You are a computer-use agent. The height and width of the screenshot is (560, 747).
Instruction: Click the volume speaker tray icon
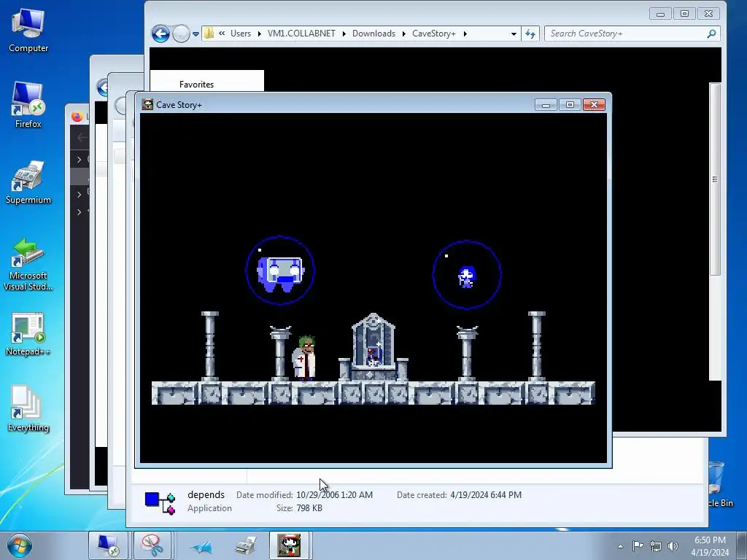tap(673, 546)
